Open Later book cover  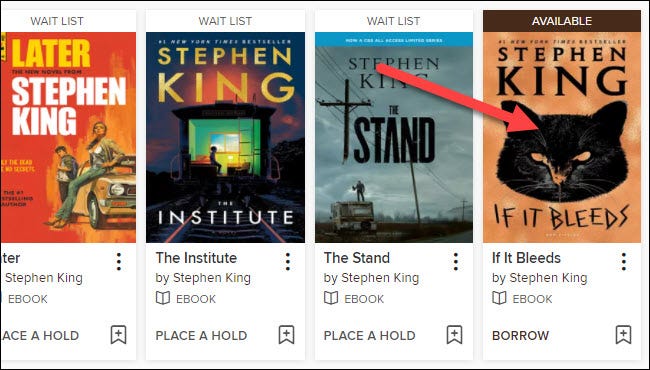(68, 137)
